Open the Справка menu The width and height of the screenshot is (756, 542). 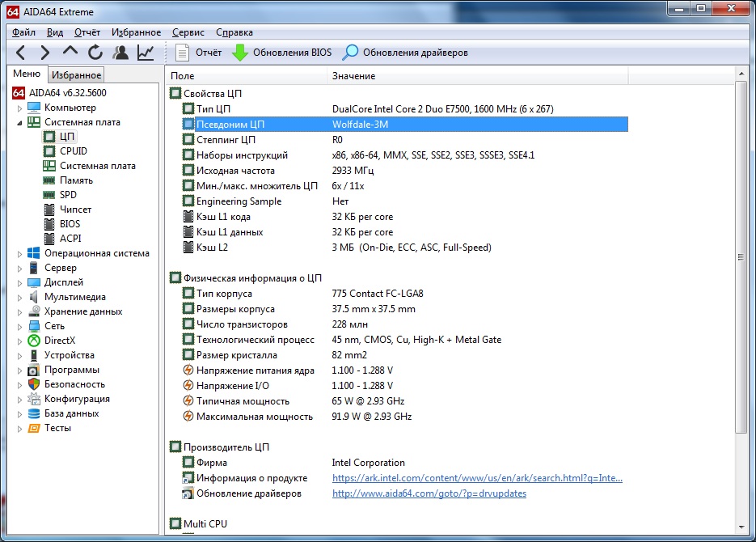coord(234,32)
